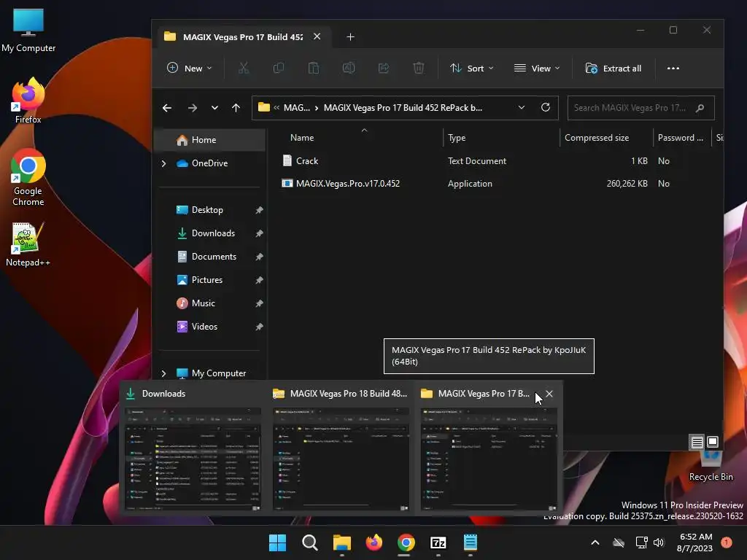Click the Copy icon in toolbar
Viewport: 747px width, 560px height.
tap(279, 68)
